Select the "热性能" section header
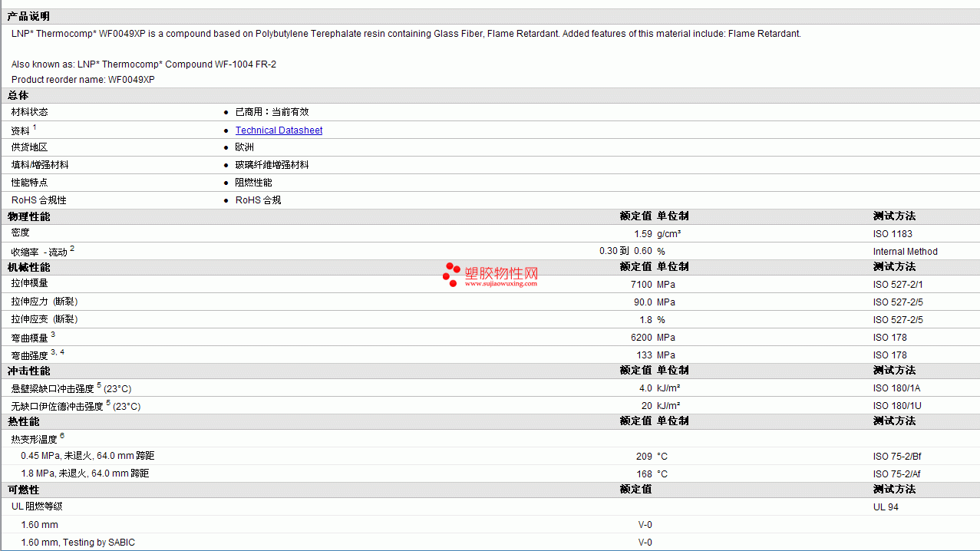 pos(23,421)
